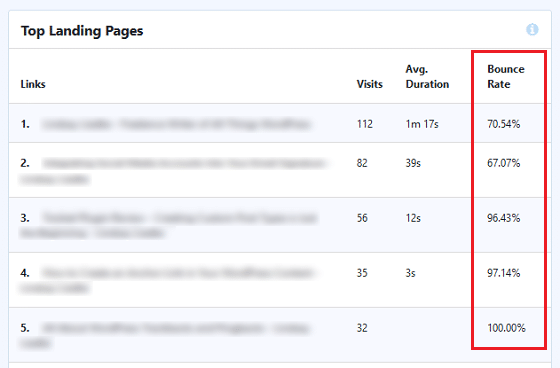
Task: Click the 112 visits value
Action: (365, 124)
